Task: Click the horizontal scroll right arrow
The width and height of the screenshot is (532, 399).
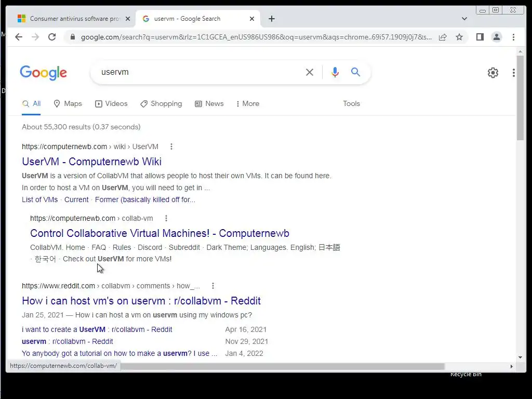Action: click(512, 366)
